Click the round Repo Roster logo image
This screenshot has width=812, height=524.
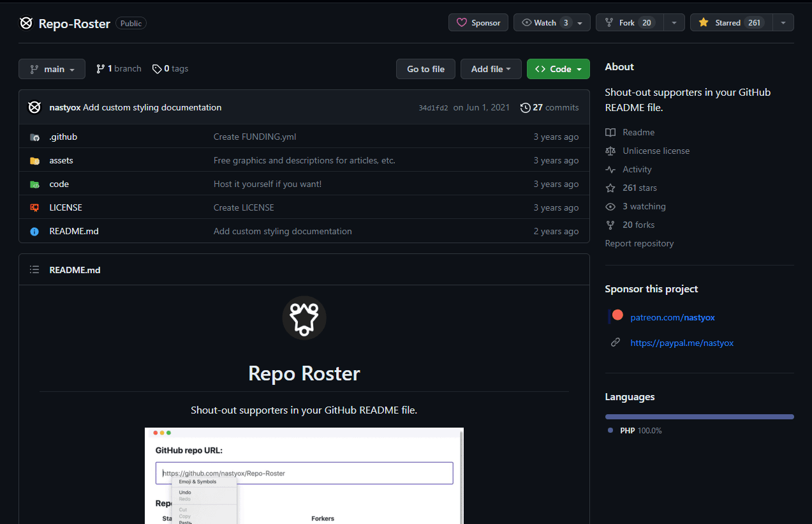(x=304, y=317)
